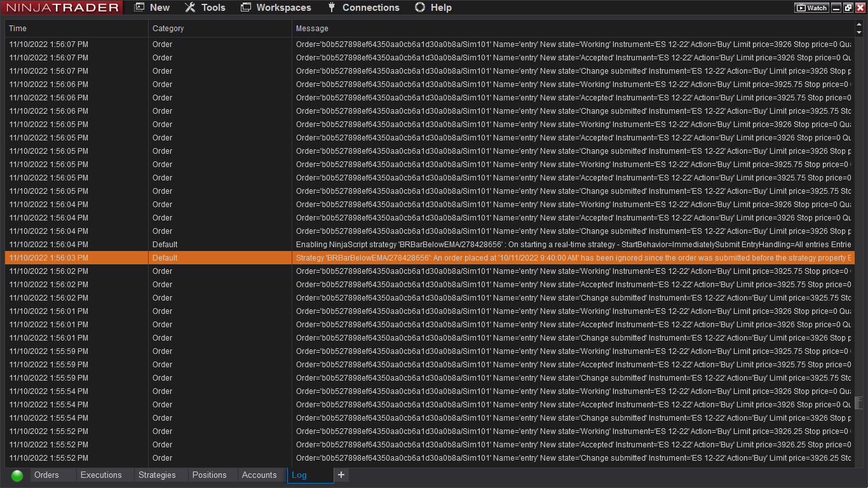
Task: Select the 1:56:01 PM 'Accepted' order message
Action: point(573,325)
